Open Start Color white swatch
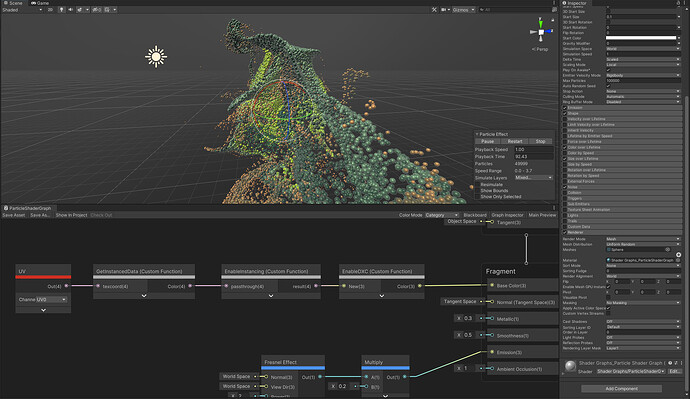Viewport: 690px width, 399px height. point(641,38)
